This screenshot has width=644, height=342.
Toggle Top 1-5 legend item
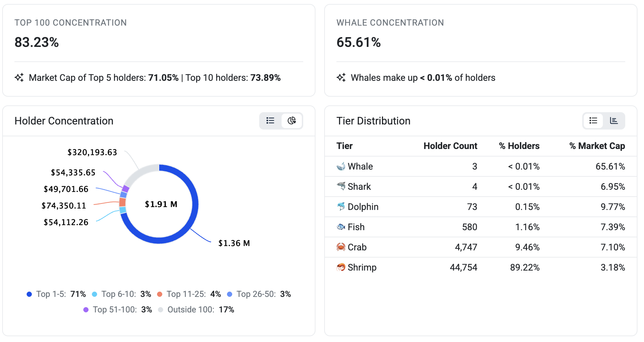click(x=56, y=294)
